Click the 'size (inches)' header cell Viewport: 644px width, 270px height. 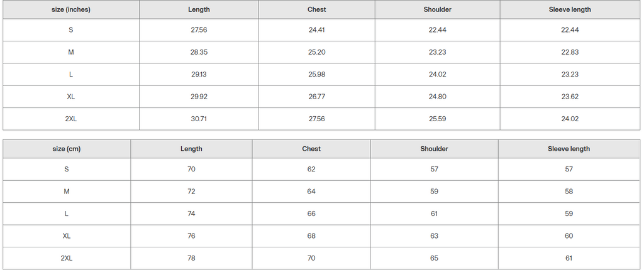click(71, 10)
